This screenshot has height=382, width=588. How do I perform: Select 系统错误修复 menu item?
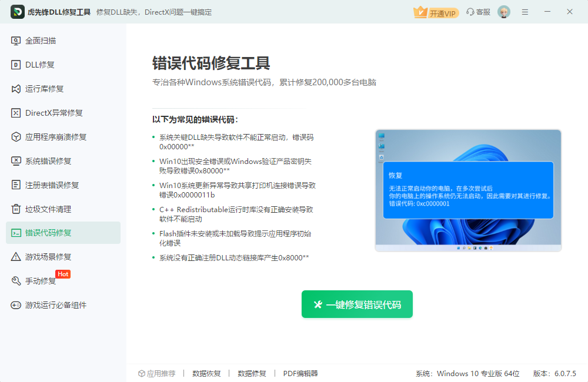(x=63, y=161)
